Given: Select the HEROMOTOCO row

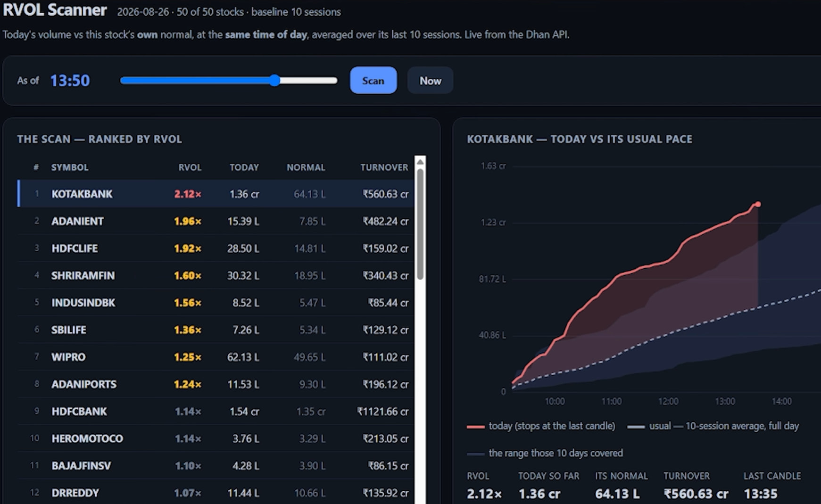Looking at the screenshot, I should 216,438.
